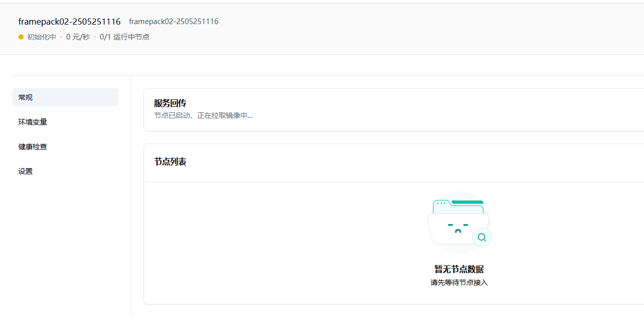
Task: Click the 0 元/秒 price text
Action: point(78,37)
